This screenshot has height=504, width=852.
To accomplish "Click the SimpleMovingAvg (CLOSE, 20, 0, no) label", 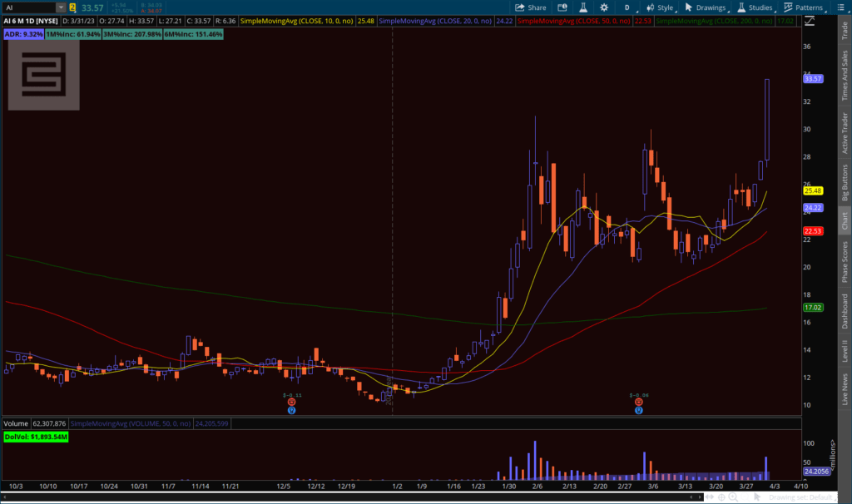I will (435, 21).
